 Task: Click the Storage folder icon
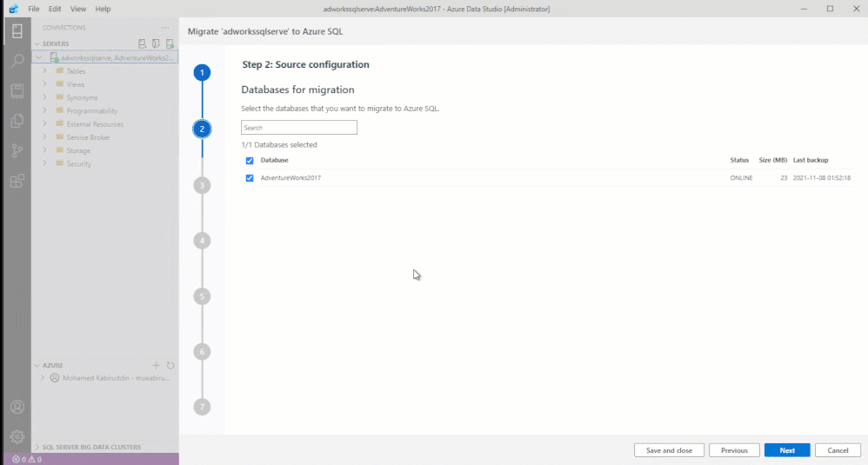click(60, 149)
